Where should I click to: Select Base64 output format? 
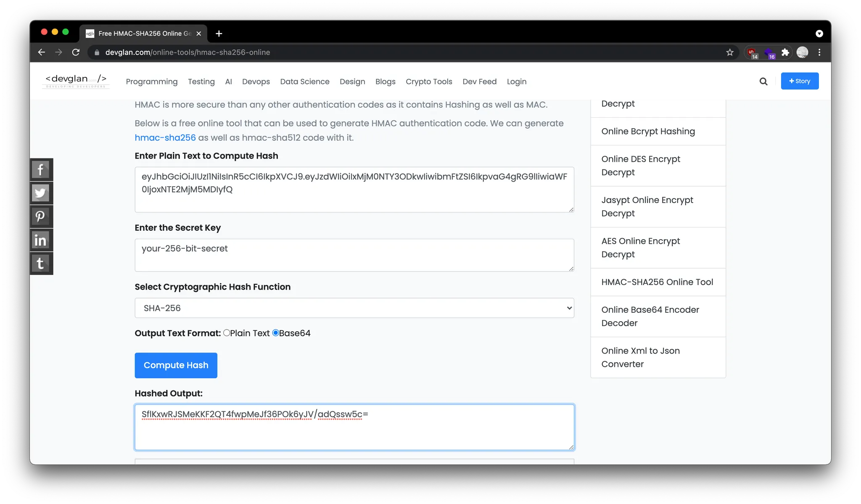click(x=276, y=333)
